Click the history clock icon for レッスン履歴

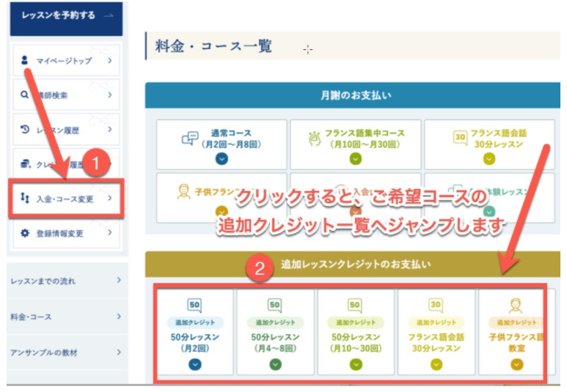coord(24,130)
